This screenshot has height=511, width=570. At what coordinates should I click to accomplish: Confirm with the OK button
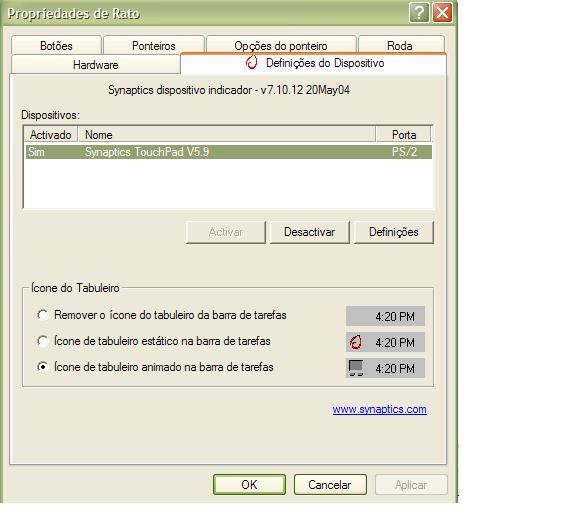(249, 484)
